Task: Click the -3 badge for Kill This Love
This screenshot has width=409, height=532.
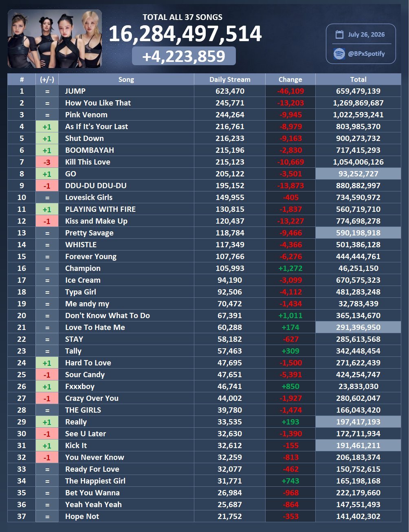Action: [x=47, y=162]
